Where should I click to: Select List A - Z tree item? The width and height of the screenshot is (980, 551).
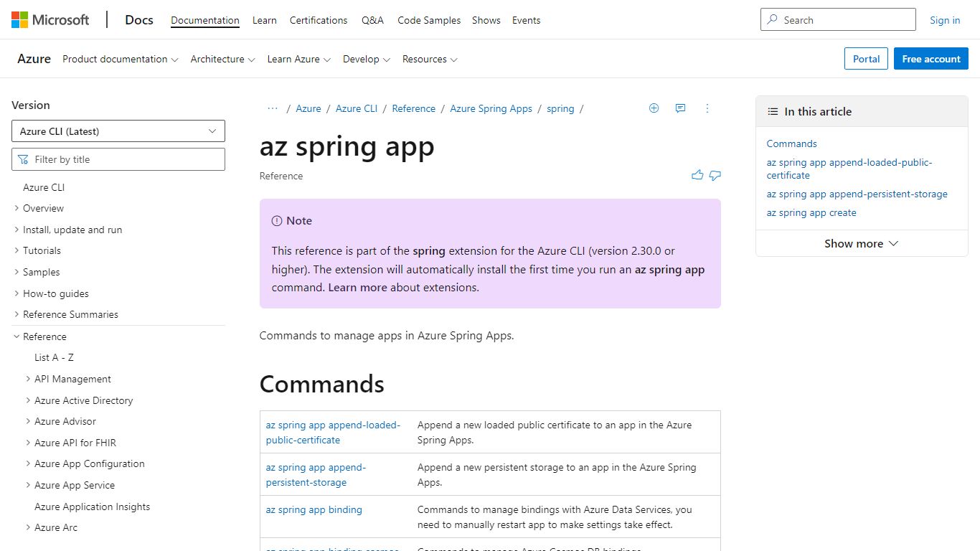[x=54, y=357]
